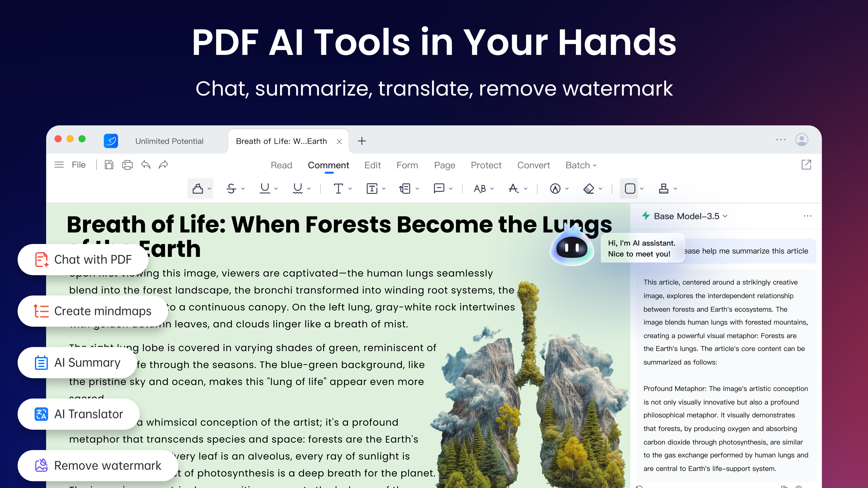
Task: Select the Strikethrough annotation tool
Action: [x=231, y=188]
